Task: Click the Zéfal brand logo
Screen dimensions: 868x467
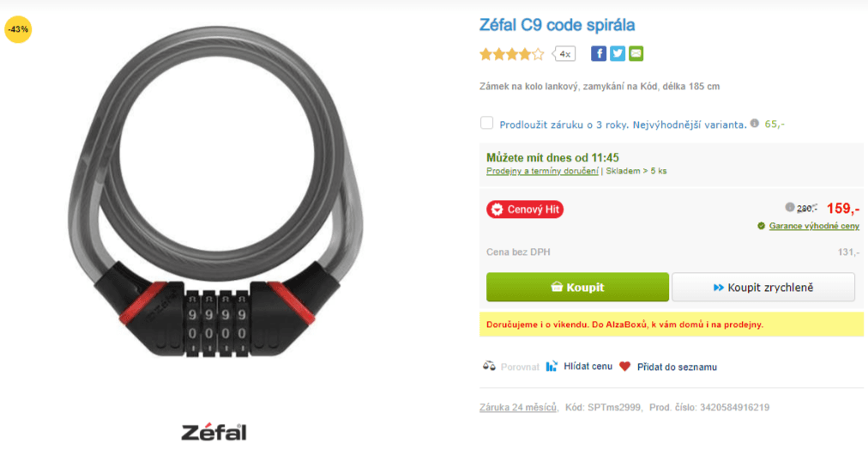Action: click(214, 432)
